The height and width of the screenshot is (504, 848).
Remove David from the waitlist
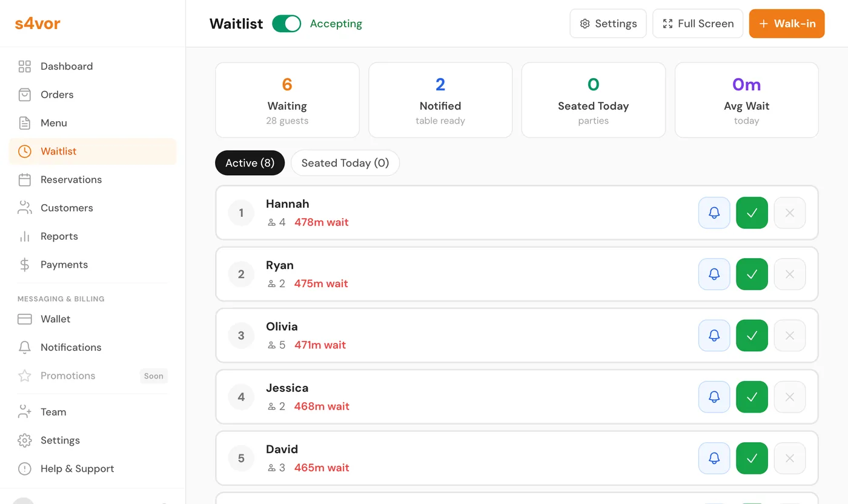[789, 458]
